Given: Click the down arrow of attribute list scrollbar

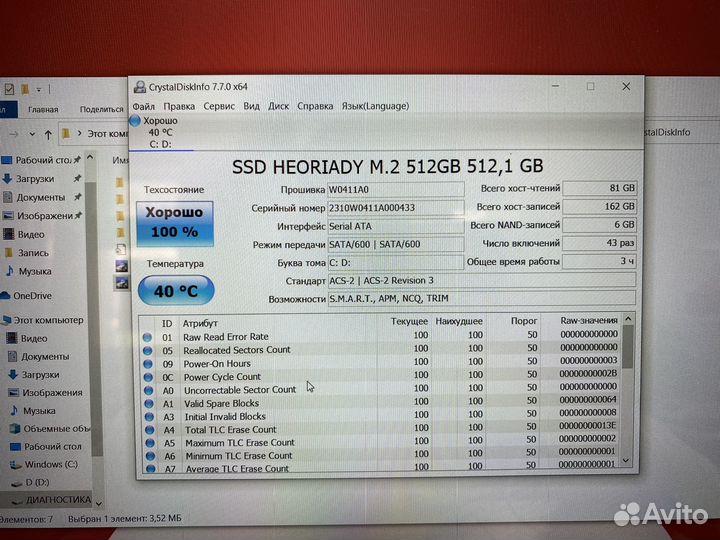Looking at the screenshot, I should 626,460.
